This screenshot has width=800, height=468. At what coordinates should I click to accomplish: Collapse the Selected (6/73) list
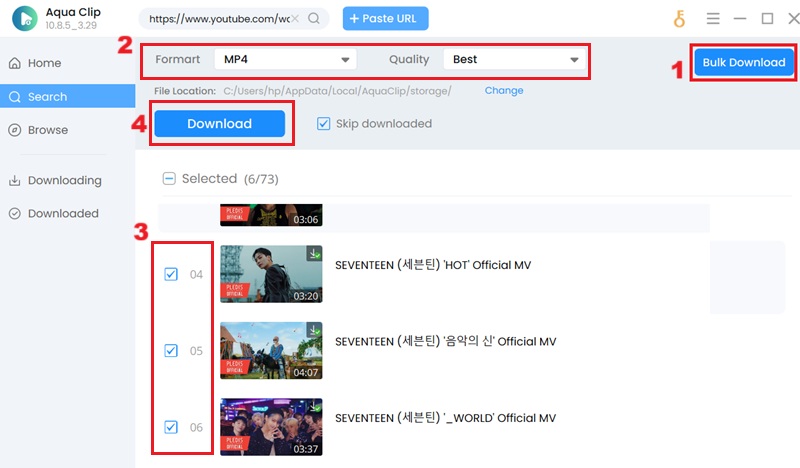(169, 178)
